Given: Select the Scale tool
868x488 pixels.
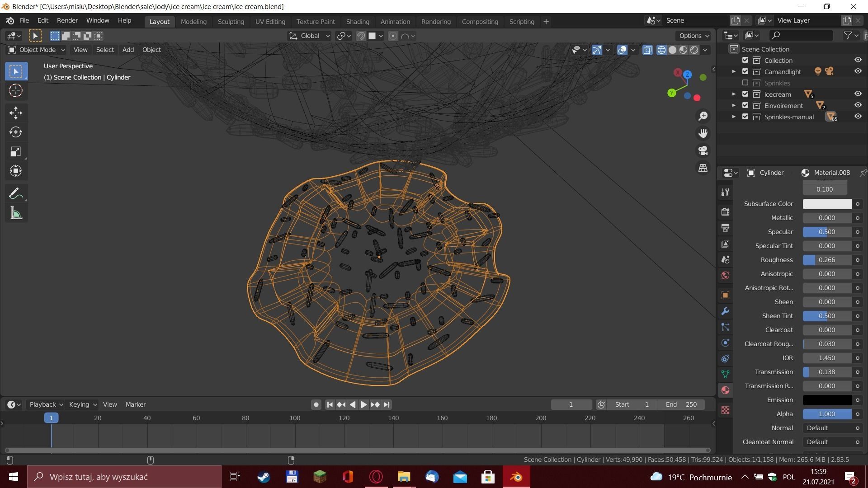Looking at the screenshot, I should 16,151.
